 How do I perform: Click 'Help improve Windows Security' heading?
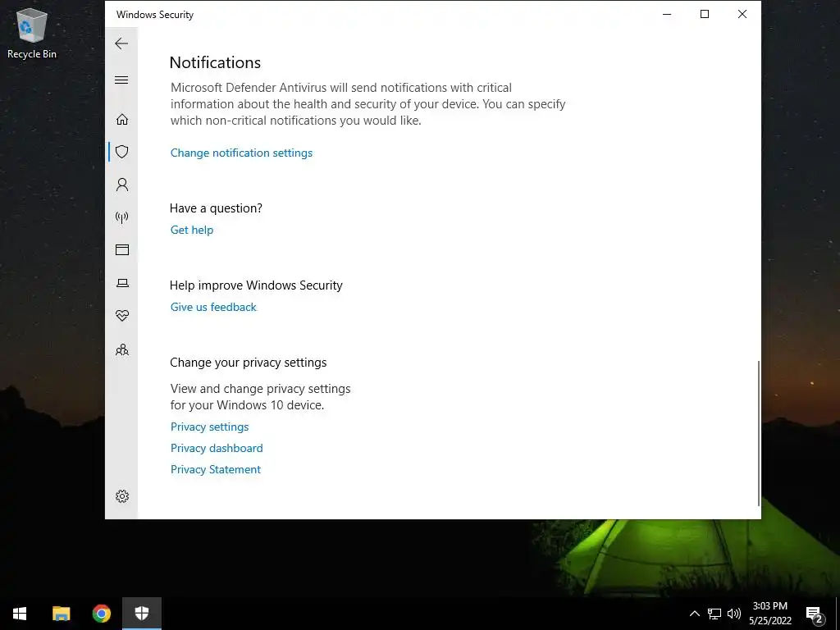pos(256,285)
